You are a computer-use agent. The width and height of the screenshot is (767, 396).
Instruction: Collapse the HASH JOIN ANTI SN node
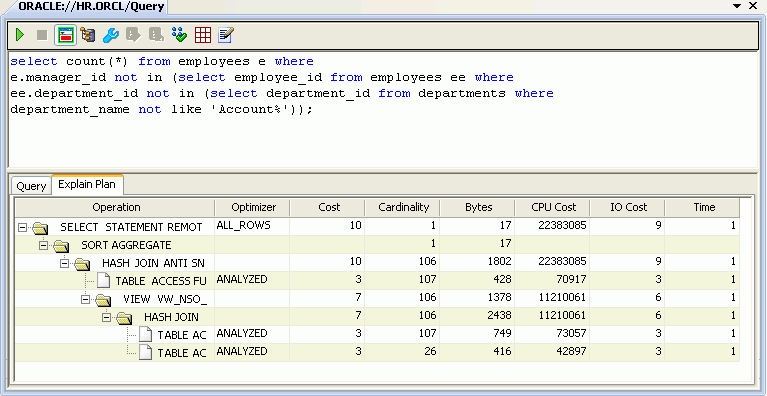65,264
